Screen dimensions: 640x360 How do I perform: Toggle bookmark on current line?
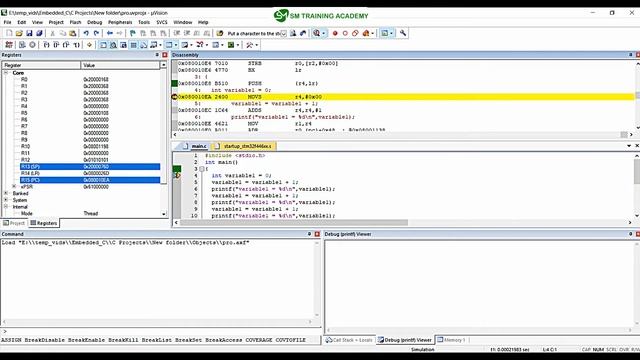[x=133, y=33]
